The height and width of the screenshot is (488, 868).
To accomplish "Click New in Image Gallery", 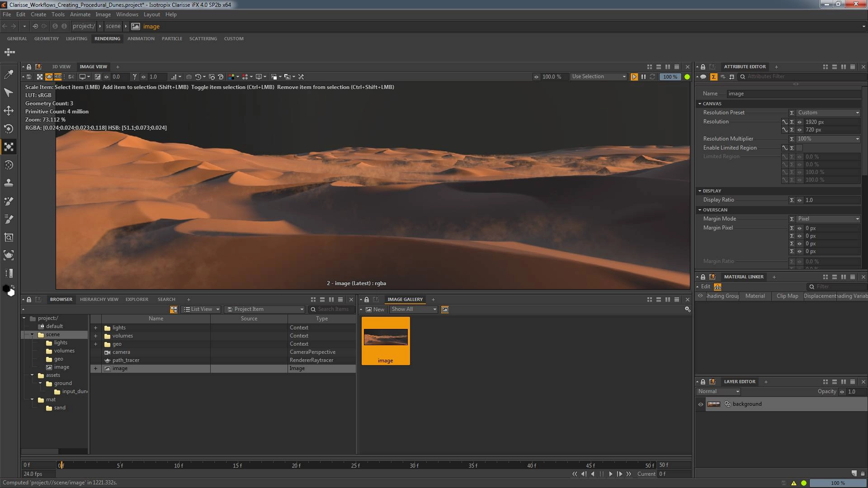I will [375, 310].
